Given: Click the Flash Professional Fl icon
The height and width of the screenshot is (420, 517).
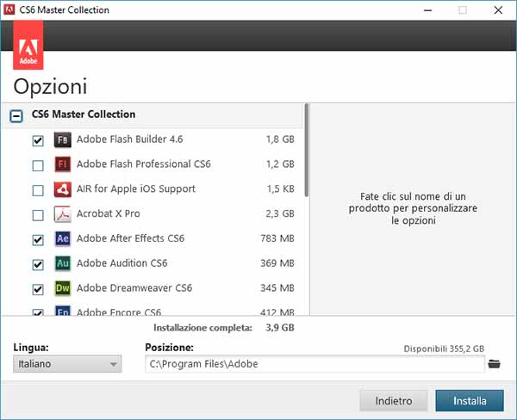Looking at the screenshot, I should pyautogui.click(x=63, y=164).
